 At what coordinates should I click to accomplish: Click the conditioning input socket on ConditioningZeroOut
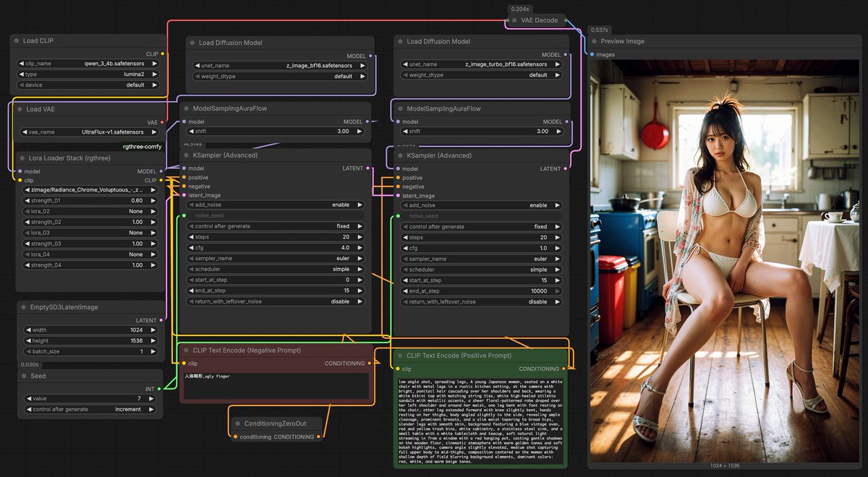(x=235, y=437)
